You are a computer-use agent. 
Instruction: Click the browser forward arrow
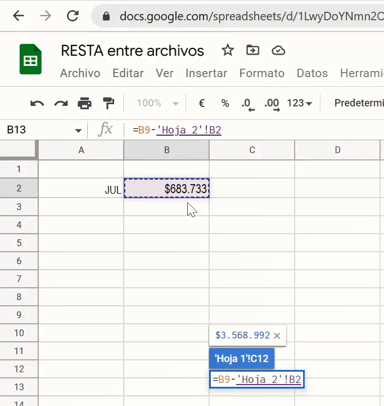[46, 16]
